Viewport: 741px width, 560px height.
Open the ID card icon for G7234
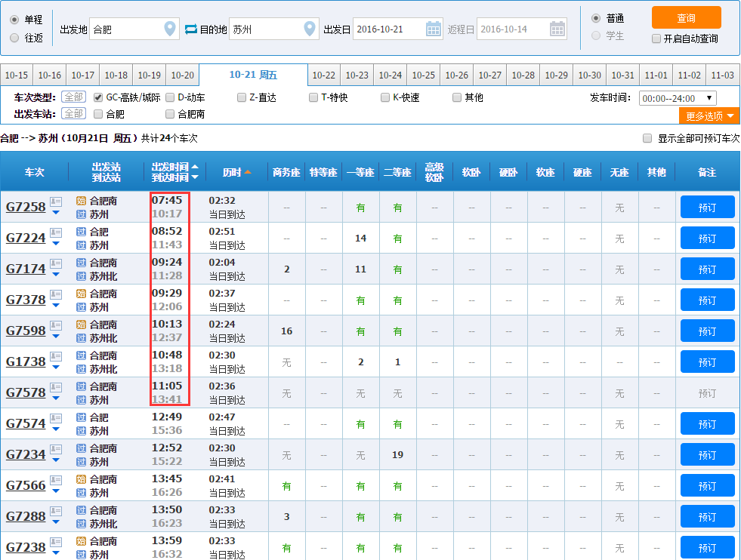click(56, 450)
